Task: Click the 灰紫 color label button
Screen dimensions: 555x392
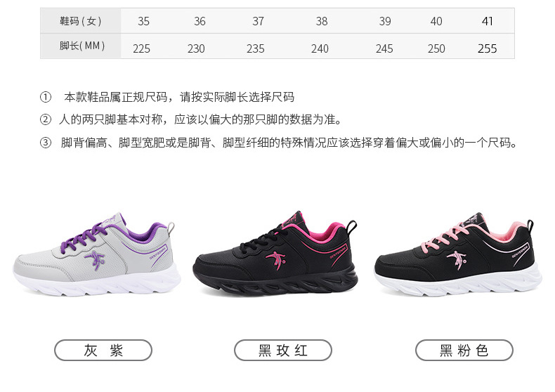Action: 103,351
